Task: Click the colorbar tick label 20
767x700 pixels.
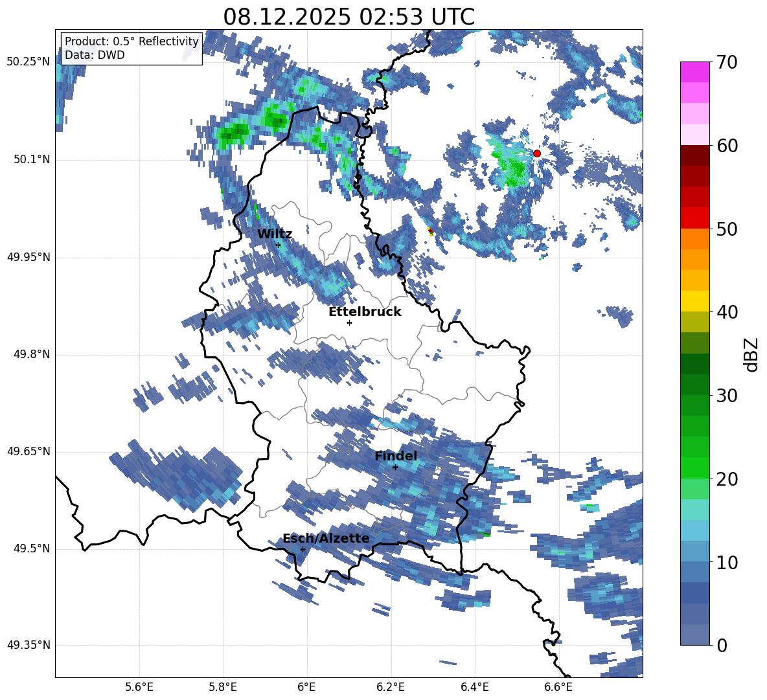Action: pos(727,479)
